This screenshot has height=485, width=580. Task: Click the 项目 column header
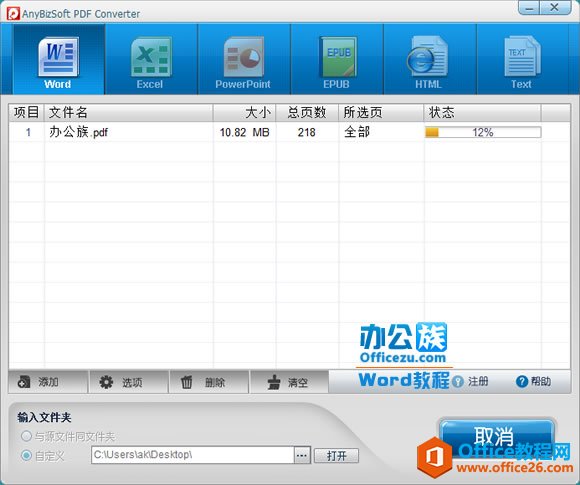tap(26, 112)
